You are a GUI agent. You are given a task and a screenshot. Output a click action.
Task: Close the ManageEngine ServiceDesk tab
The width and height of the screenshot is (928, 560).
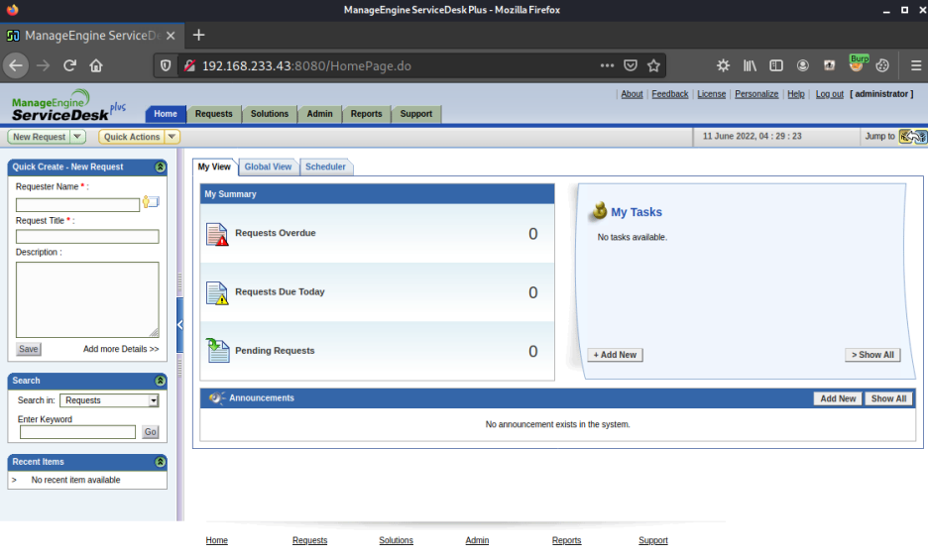coord(171,36)
